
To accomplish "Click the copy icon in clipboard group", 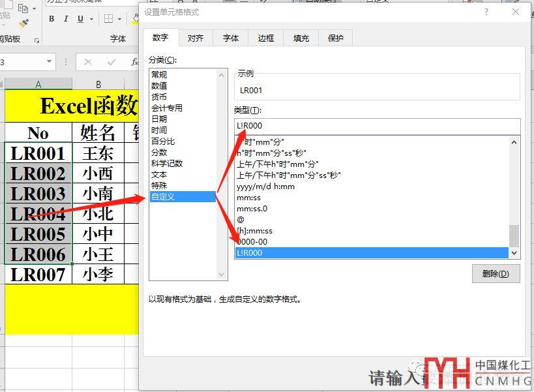I will click(x=23, y=8).
